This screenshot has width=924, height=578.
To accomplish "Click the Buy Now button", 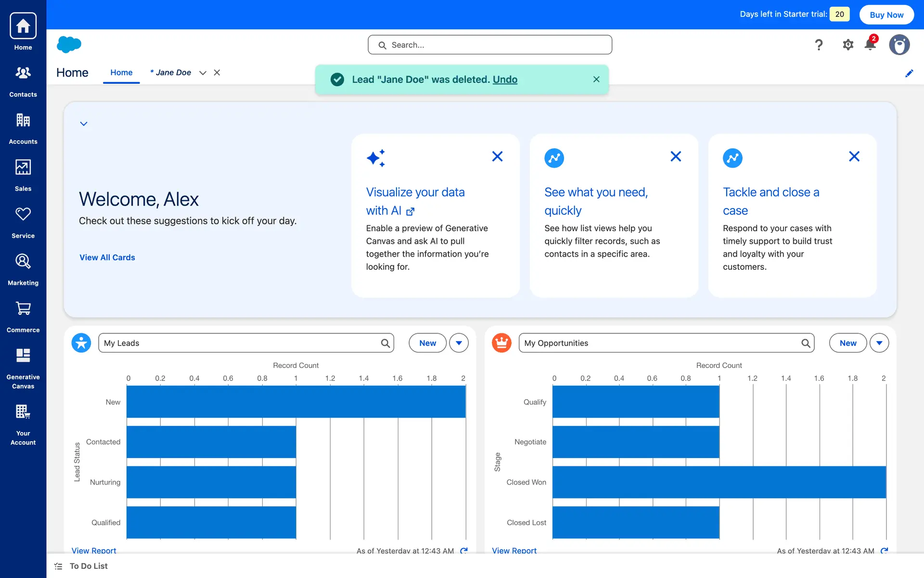I will (x=886, y=14).
